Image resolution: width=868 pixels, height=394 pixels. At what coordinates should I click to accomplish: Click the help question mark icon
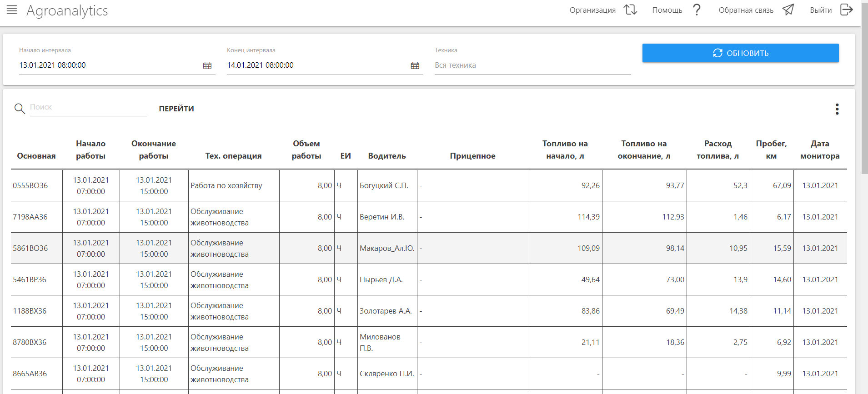point(697,10)
